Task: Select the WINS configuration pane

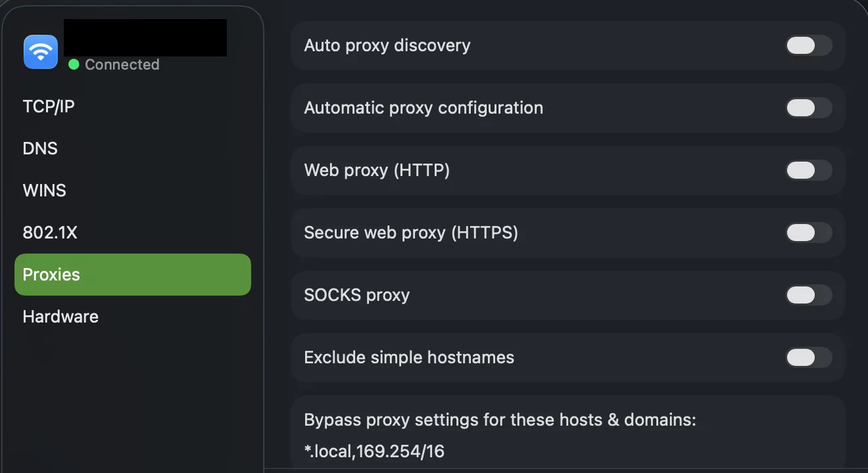Action: 44,191
